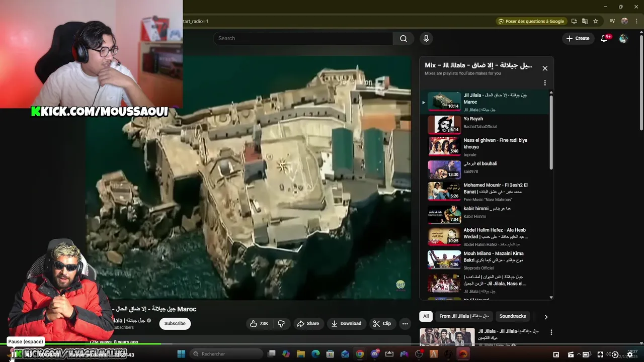Viewport: 644px width, 362px height.
Task: Click the YouTube search magnifier button
Action: pos(404,39)
